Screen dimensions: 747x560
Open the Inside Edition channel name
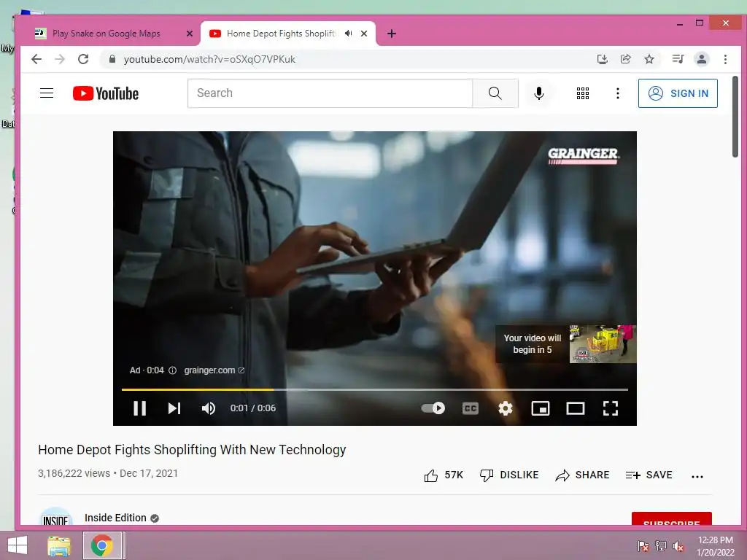click(x=115, y=518)
